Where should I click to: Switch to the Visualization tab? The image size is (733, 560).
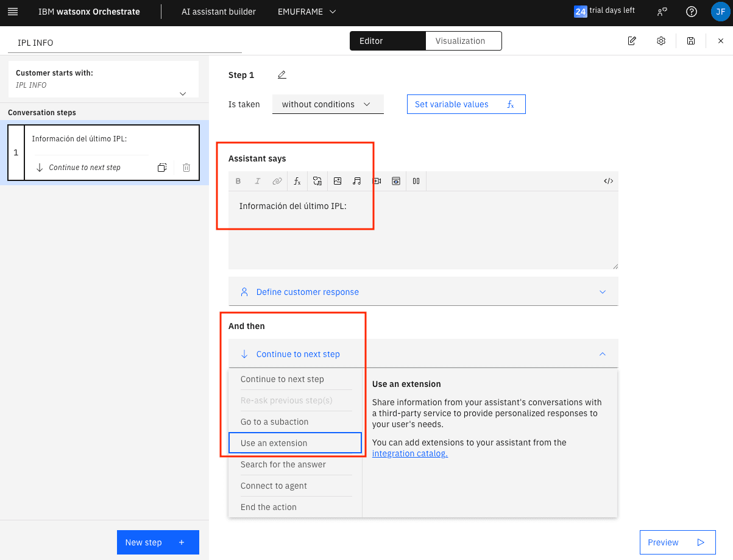(460, 41)
